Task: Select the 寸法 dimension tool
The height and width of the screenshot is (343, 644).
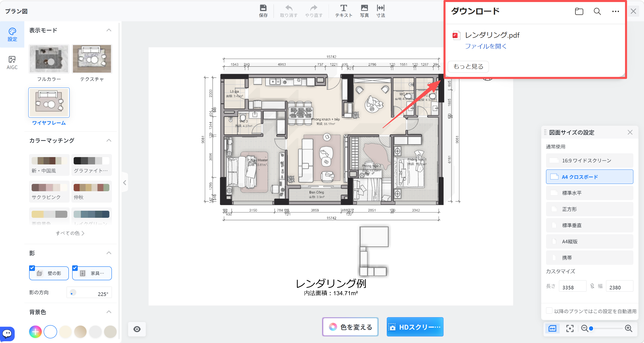Action: coord(381,11)
